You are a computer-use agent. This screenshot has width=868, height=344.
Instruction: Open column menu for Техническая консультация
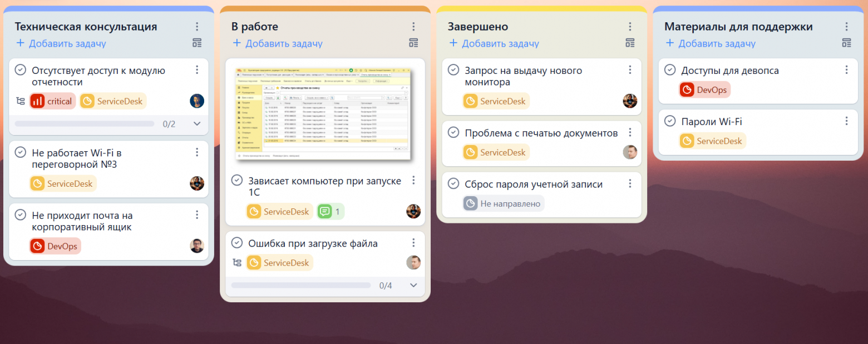[197, 27]
